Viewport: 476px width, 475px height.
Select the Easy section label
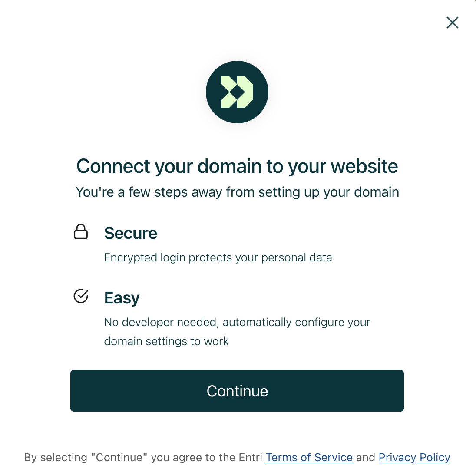click(x=122, y=298)
